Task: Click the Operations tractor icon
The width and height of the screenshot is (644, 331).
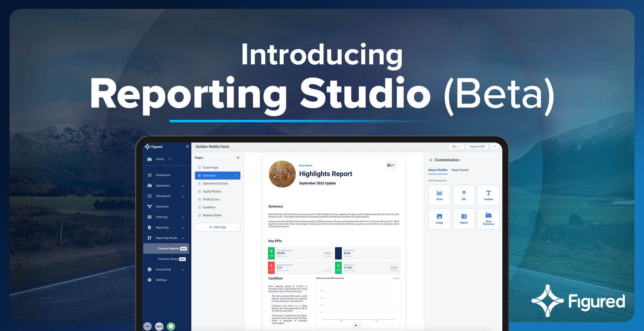Action: click(149, 185)
